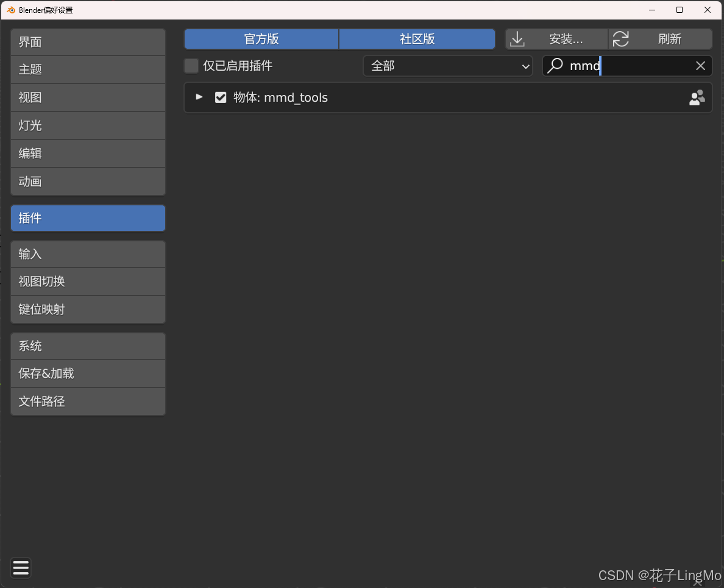724x588 pixels.
Task: Expand the mmd_tools add-on details
Action: tap(199, 97)
